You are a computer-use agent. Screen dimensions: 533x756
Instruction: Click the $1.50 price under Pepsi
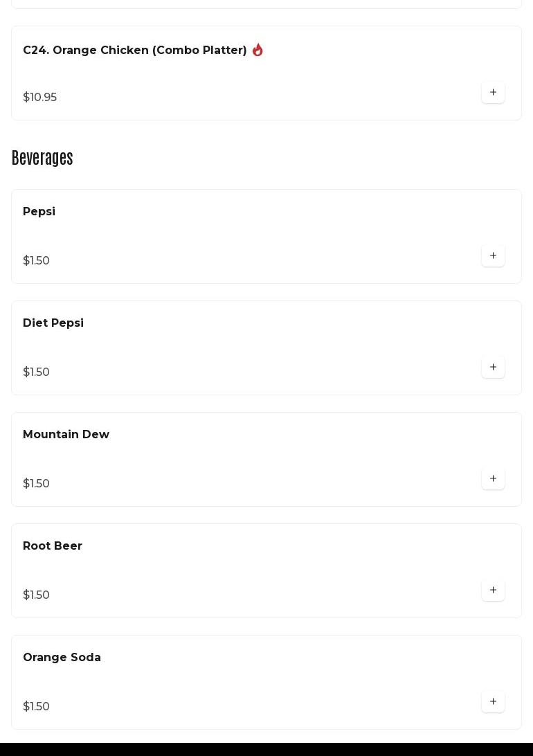36,261
